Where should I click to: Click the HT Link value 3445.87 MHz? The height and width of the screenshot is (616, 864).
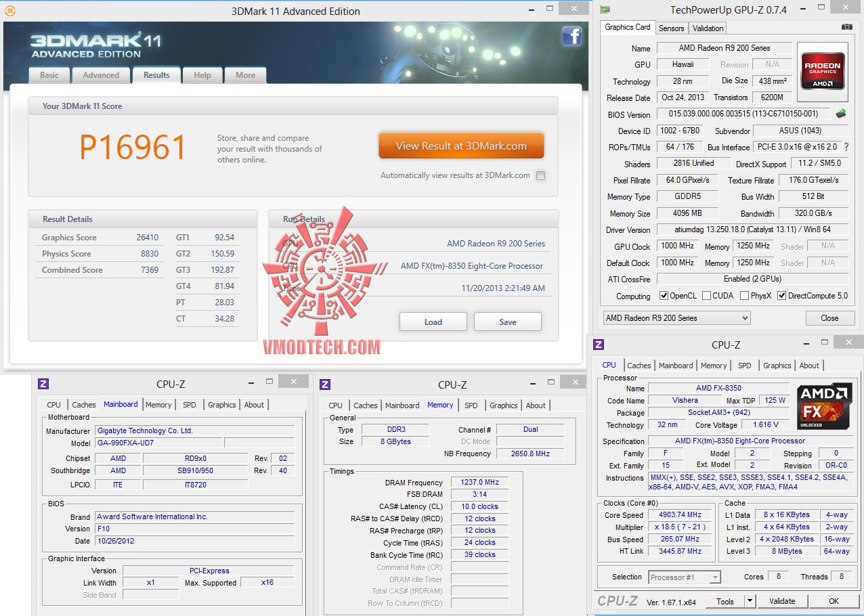[680, 552]
